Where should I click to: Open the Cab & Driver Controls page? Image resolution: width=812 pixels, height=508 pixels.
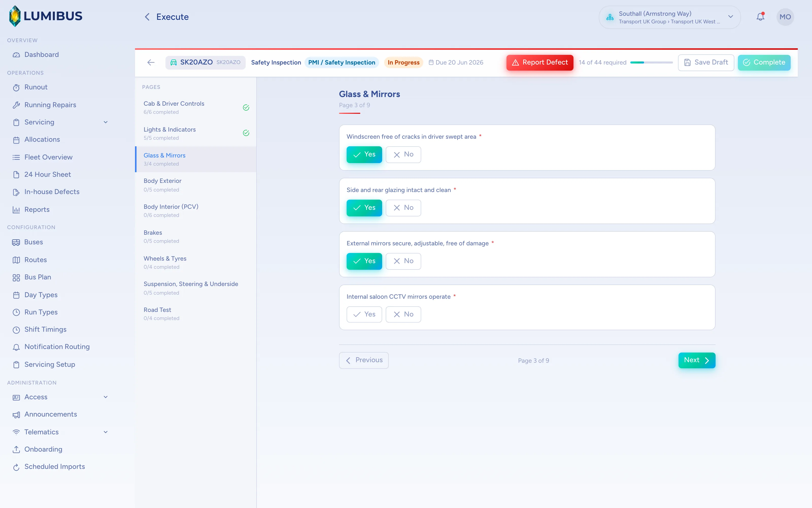196,107
